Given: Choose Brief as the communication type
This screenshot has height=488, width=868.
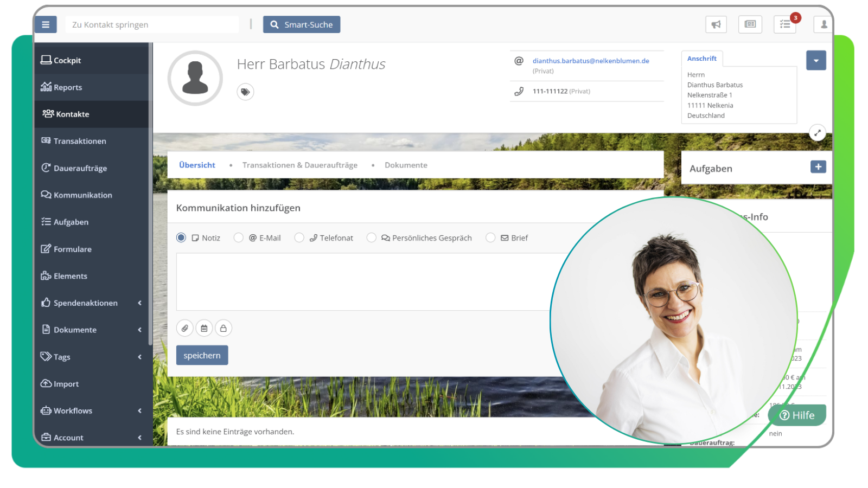Looking at the screenshot, I should [491, 237].
